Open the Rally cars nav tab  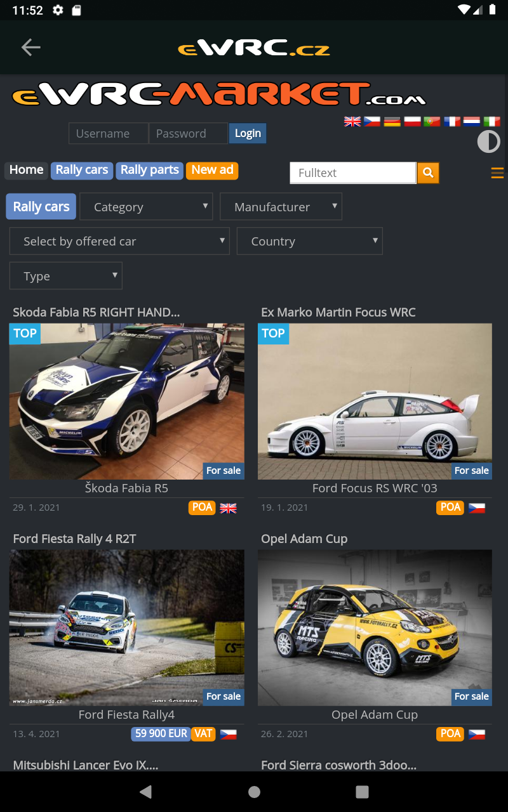[x=82, y=170]
